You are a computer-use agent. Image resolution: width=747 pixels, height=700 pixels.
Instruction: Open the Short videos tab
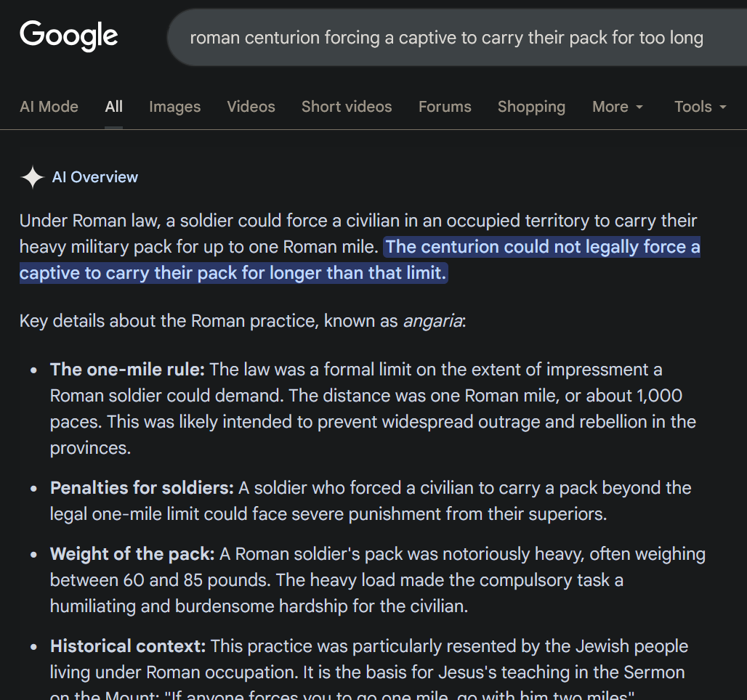coord(347,107)
